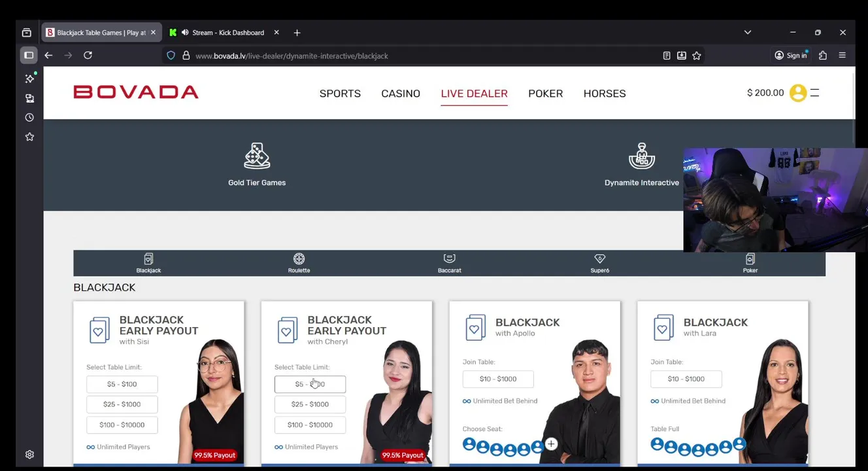Click Unlimited Bet Behind on Apollo's card
The width and height of the screenshot is (868, 471).
coord(500,401)
